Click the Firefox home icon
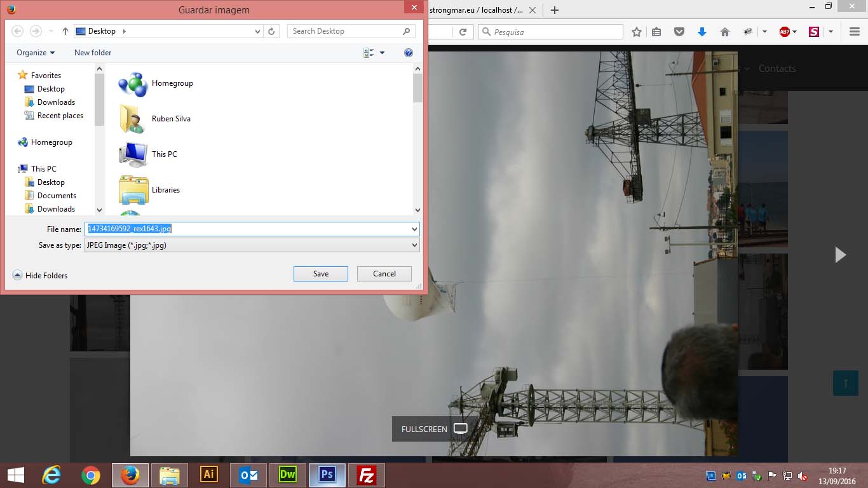The height and width of the screenshot is (488, 868). coord(724,32)
